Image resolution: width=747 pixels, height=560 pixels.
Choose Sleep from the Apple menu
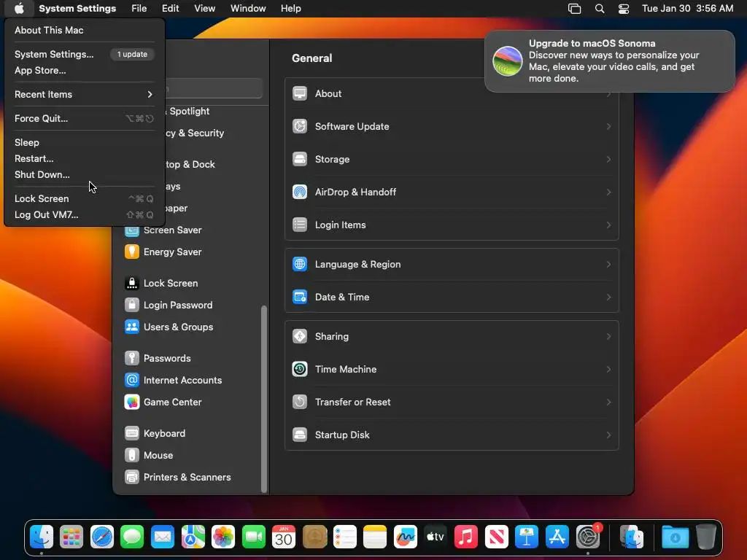[x=85, y=142]
